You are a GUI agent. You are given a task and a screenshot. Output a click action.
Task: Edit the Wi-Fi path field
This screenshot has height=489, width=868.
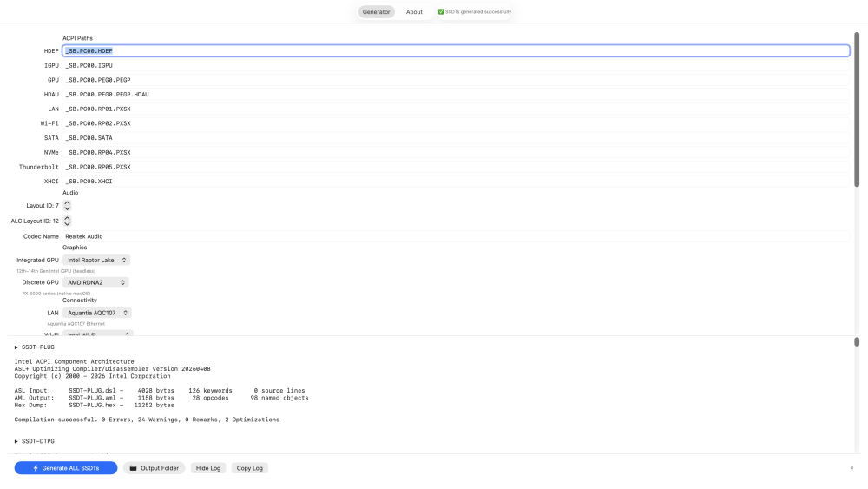click(456, 123)
